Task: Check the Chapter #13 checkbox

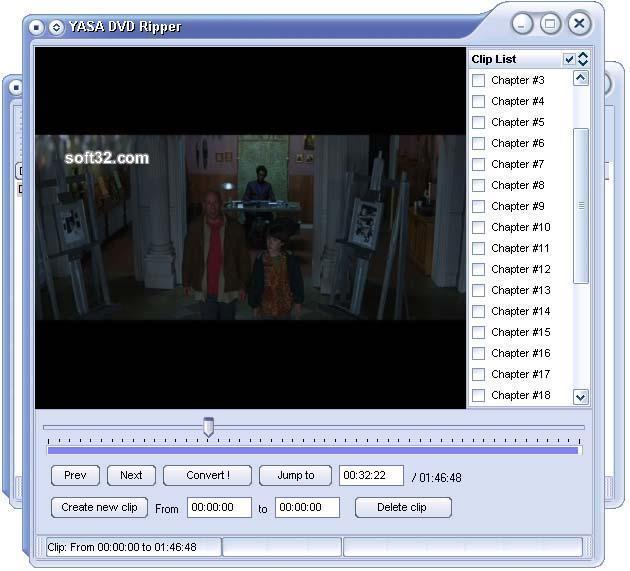Action: point(478,290)
